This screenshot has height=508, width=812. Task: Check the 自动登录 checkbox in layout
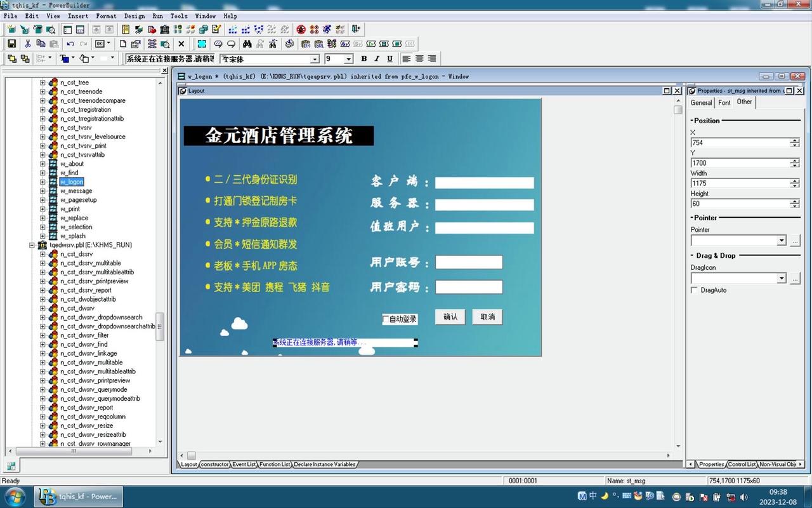click(386, 319)
